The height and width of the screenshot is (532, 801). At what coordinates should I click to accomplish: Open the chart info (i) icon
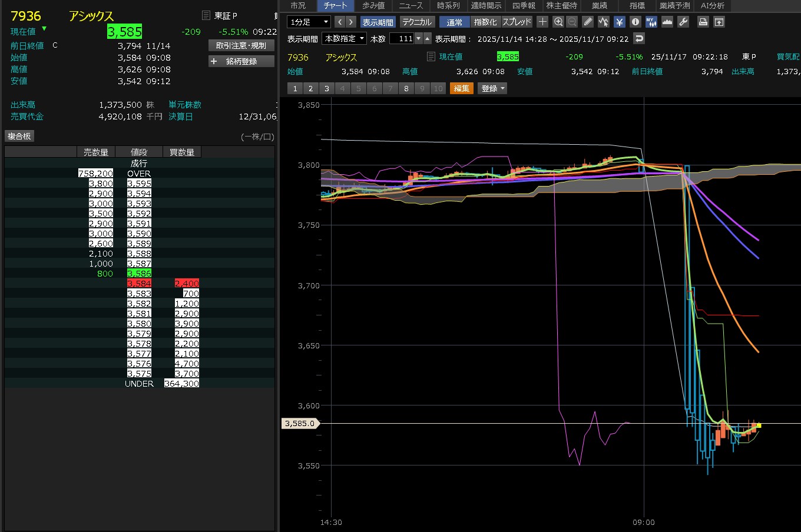(x=635, y=22)
